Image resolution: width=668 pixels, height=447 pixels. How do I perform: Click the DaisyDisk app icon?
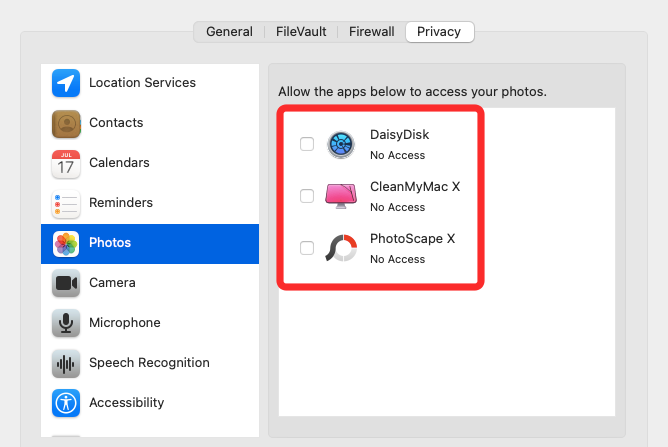[x=341, y=144]
